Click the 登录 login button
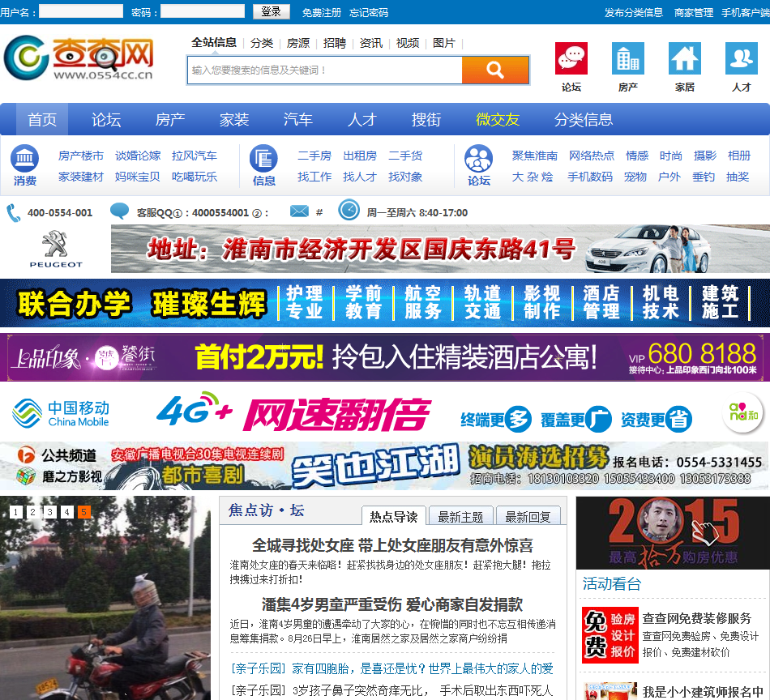 pyautogui.click(x=271, y=11)
